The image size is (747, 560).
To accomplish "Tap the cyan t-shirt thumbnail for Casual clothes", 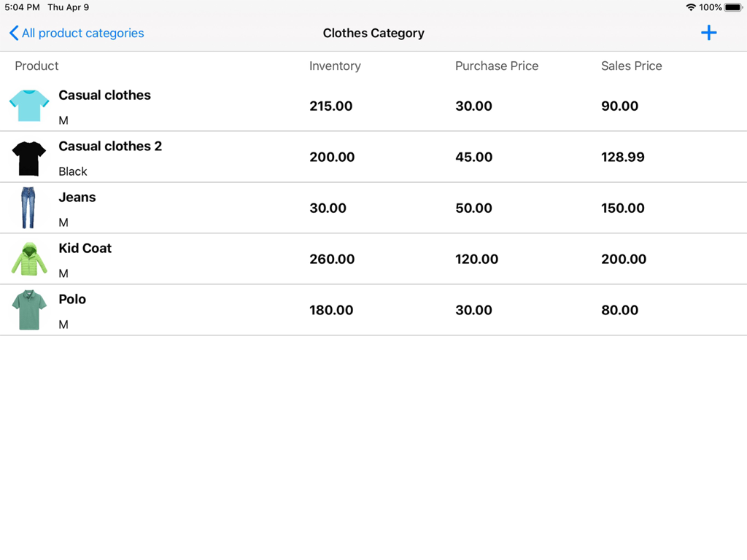I will 28,106.
